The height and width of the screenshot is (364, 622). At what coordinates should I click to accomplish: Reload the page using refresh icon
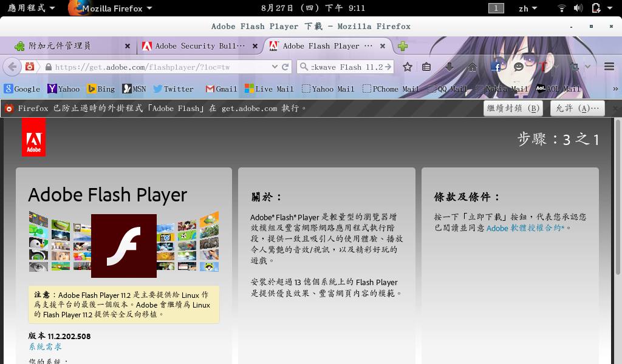pos(285,67)
